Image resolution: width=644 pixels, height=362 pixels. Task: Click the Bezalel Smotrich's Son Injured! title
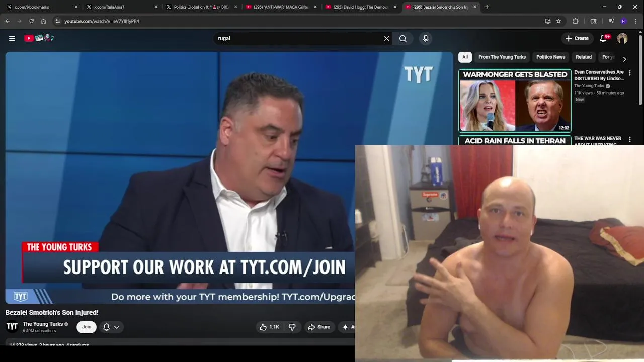(x=52, y=312)
